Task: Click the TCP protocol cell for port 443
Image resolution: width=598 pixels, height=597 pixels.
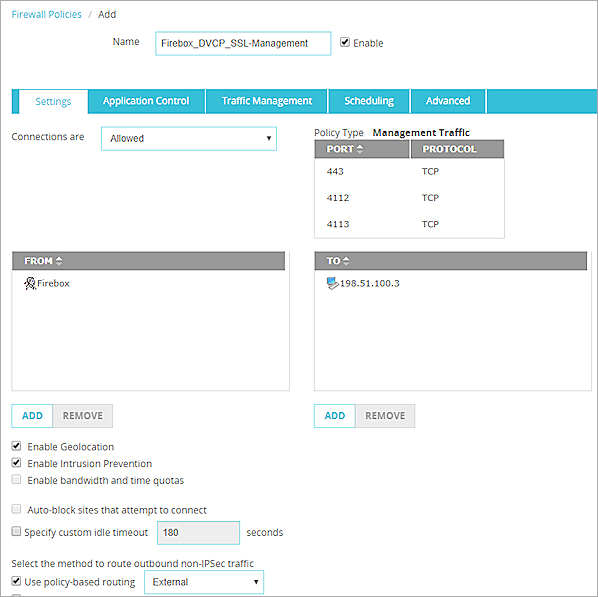Action: 430,171
